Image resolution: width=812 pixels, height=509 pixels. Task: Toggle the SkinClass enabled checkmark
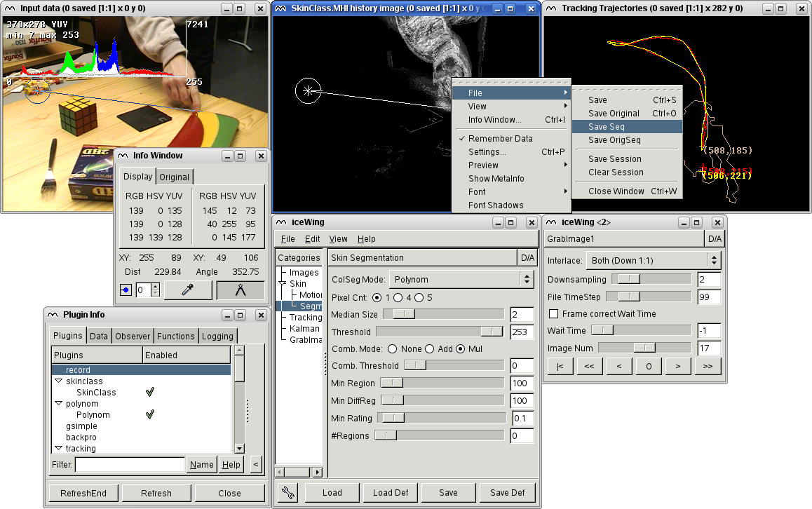(x=149, y=392)
